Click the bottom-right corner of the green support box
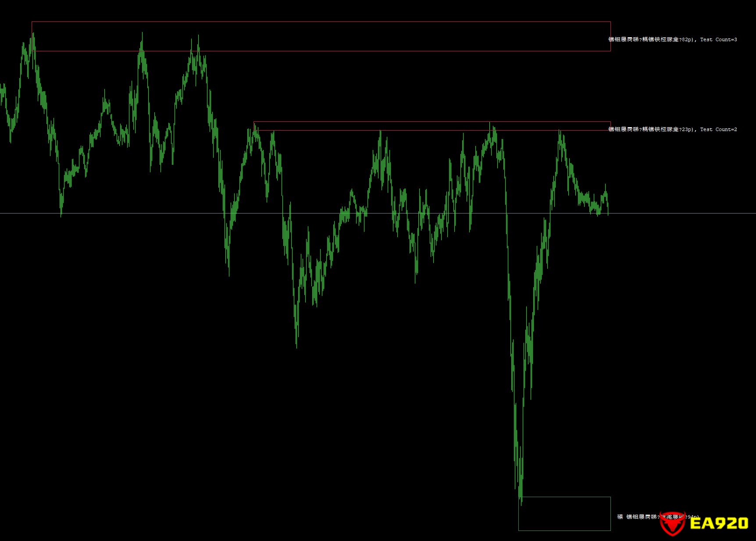 (x=610, y=530)
